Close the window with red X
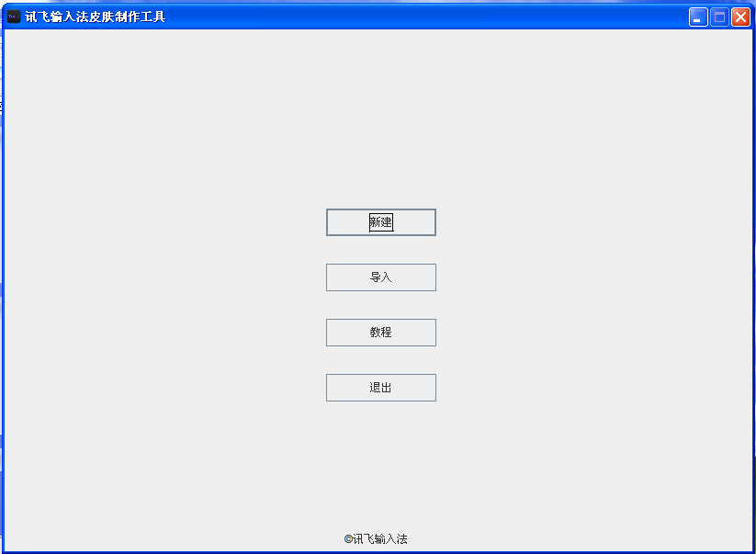Screen dimensions: 756x554 [740, 17]
